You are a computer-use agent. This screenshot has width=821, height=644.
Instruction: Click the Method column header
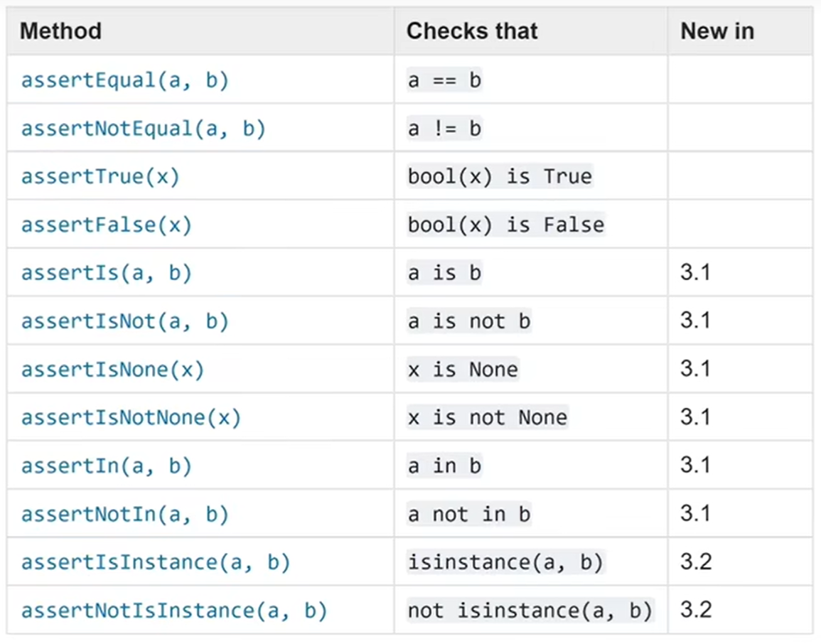pos(60,31)
